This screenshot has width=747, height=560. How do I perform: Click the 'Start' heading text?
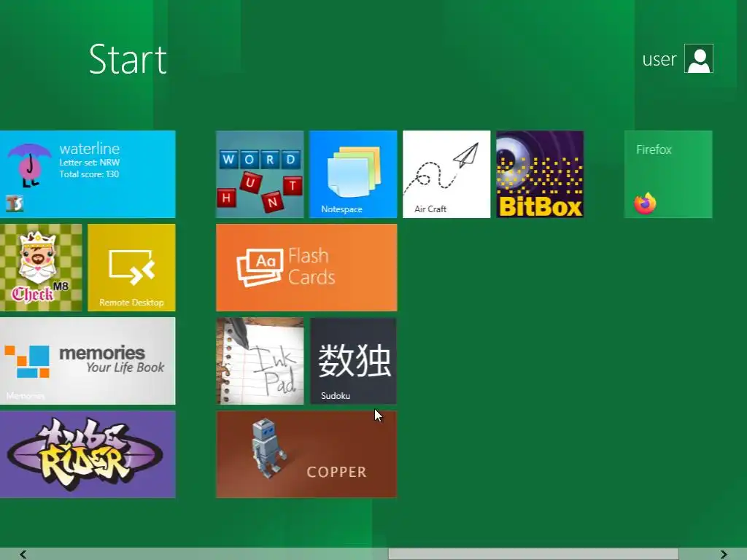click(x=128, y=60)
